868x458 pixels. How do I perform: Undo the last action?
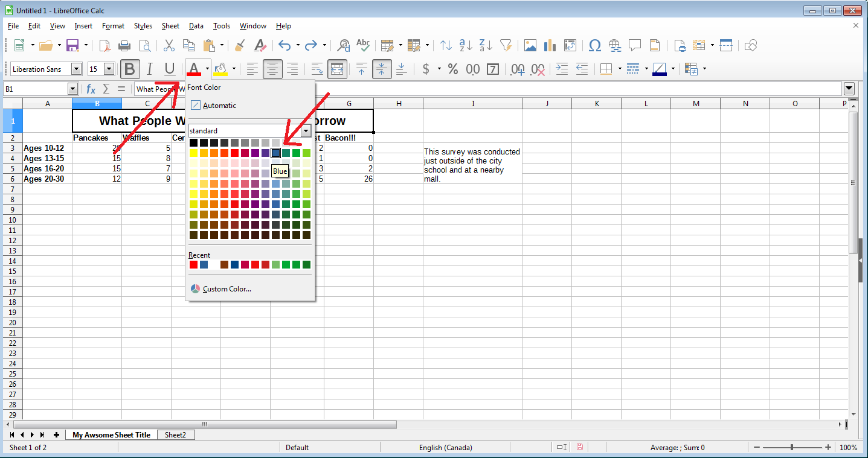pyautogui.click(x=285, y=45)
